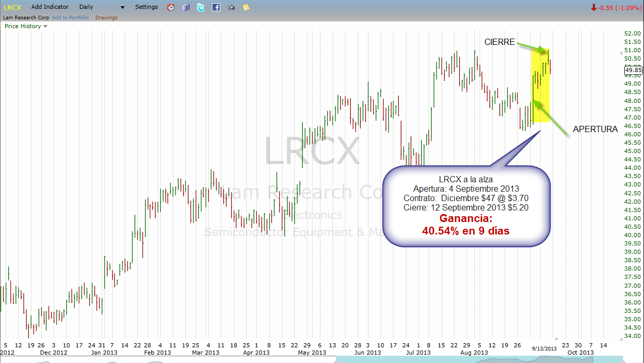Click the stacked database icon in toolbar
Screen dimensions: 644x363
[x=186, y=7]
